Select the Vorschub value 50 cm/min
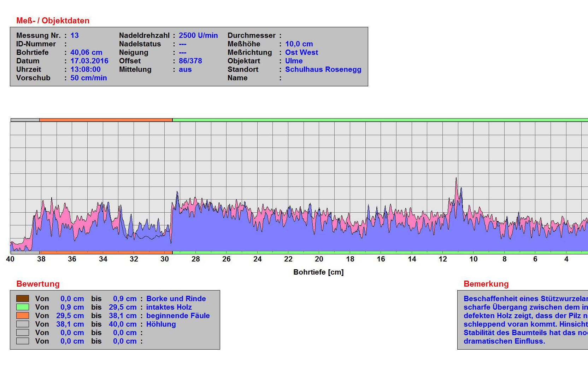 pyautogui.click(x=88, y=78)
